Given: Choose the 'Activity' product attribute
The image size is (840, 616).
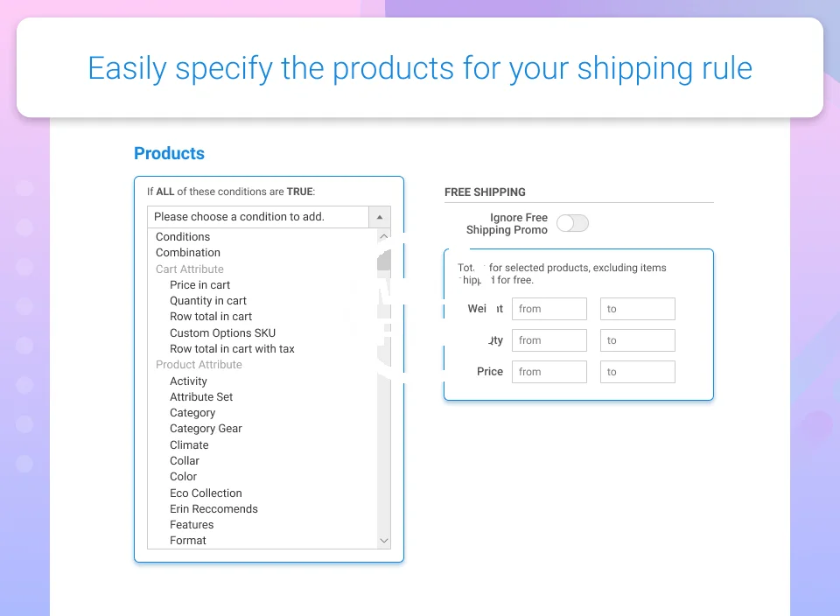Looking at the screenshot, I should click(188, 381).
